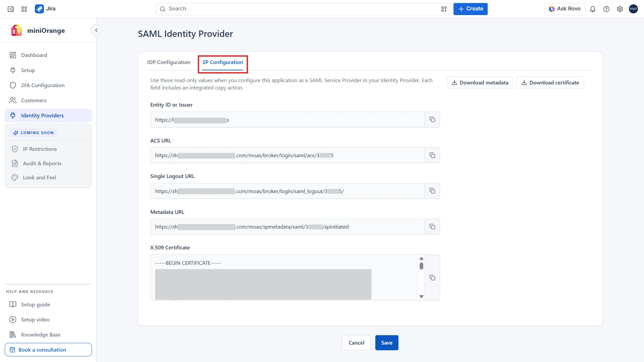644x362 pixels.
Task: Open Jira settings gear
Action: [x=620, y=9]
